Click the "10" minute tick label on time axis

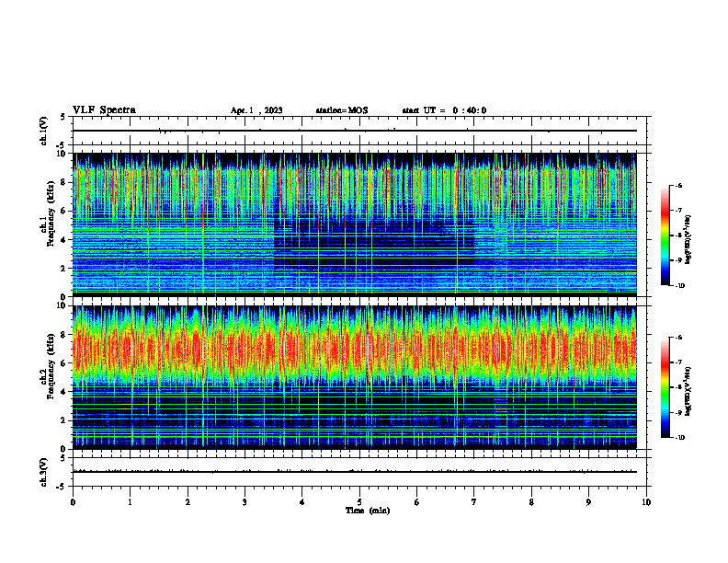tap(646, 502)
